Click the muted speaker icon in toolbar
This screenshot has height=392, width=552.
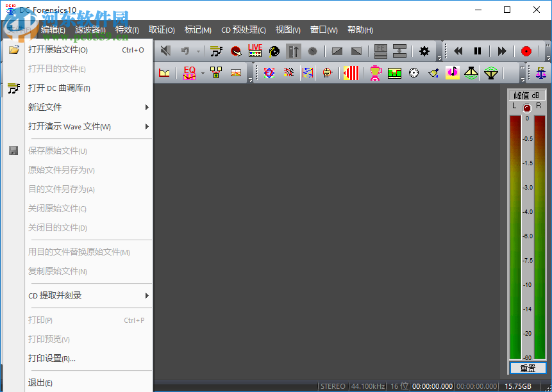click(x=165, y=51)
